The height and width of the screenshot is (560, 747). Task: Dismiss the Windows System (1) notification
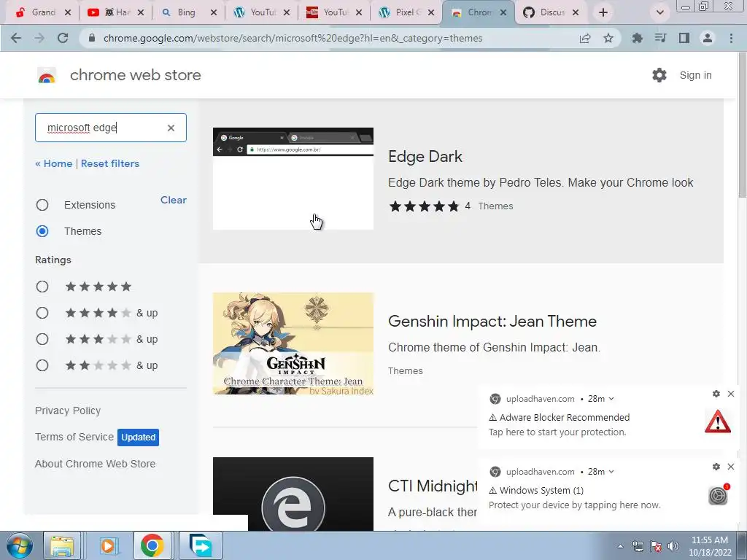pos(731,467)
